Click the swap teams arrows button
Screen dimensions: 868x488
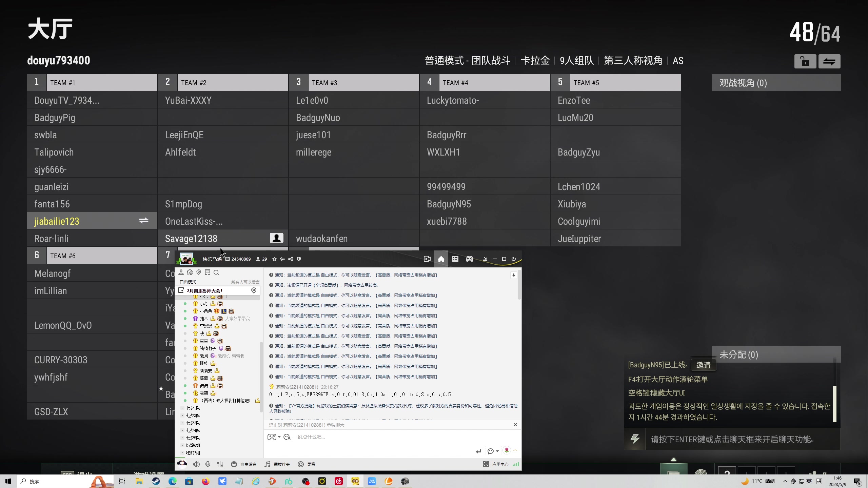(x=829, y=61)
